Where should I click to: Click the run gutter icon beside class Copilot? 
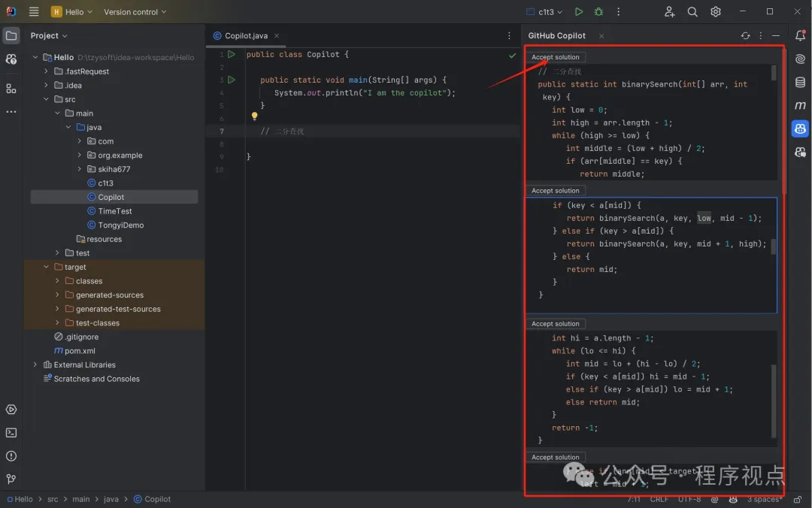tap(232, 54)
